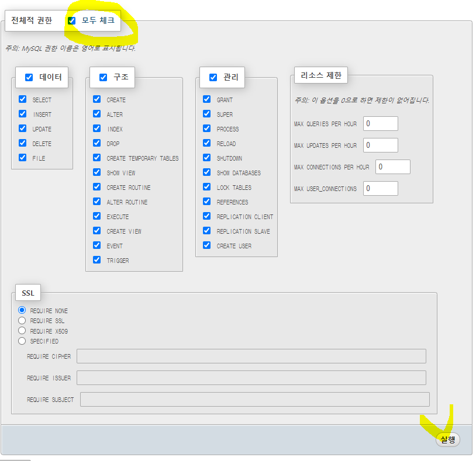476x461 pixels.
Task: Uncheck the SHOW VIEW privilege
Action: pos(97,172)
